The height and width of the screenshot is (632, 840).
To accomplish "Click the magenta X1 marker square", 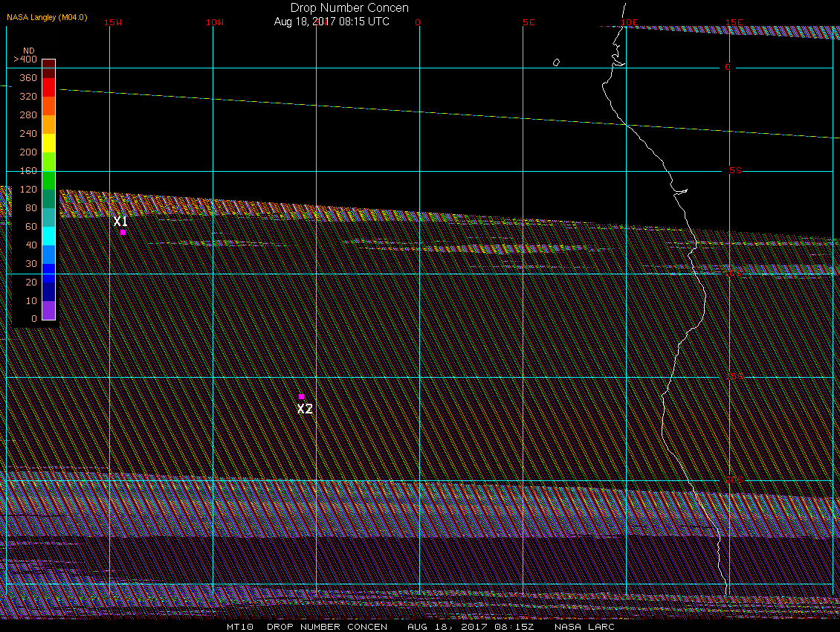I will [123, 233].
